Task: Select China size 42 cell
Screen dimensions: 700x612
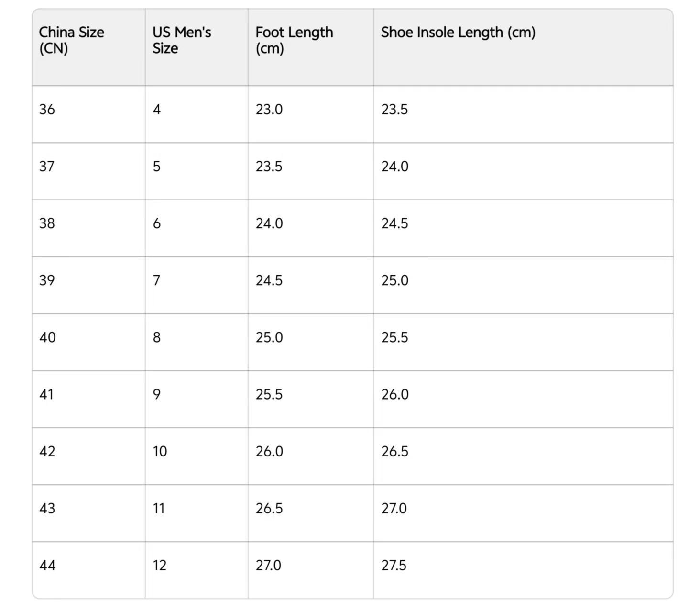Action: pos(47,451)
